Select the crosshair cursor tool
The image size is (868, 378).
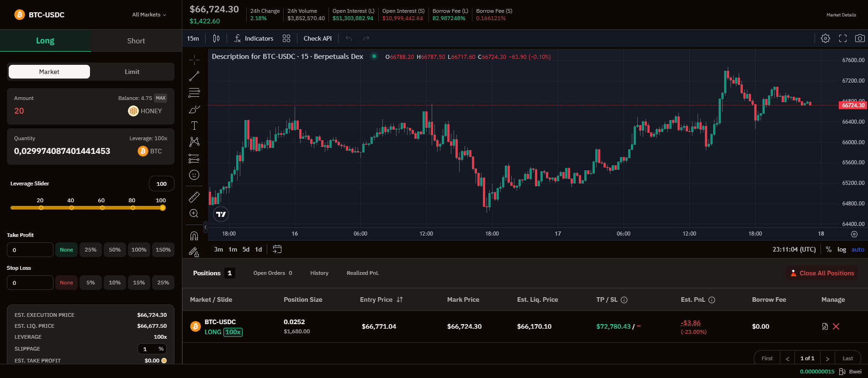[194, 60]
